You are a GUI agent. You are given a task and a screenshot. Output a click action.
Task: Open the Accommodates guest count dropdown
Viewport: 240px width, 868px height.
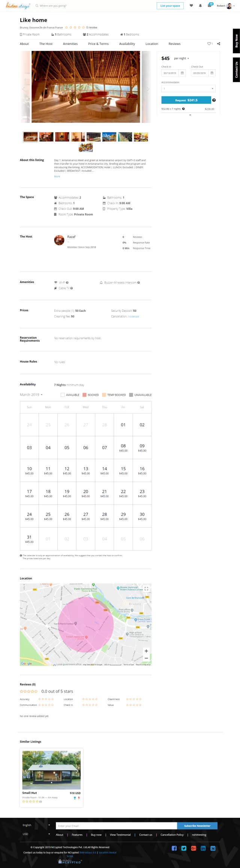[189, 88]
